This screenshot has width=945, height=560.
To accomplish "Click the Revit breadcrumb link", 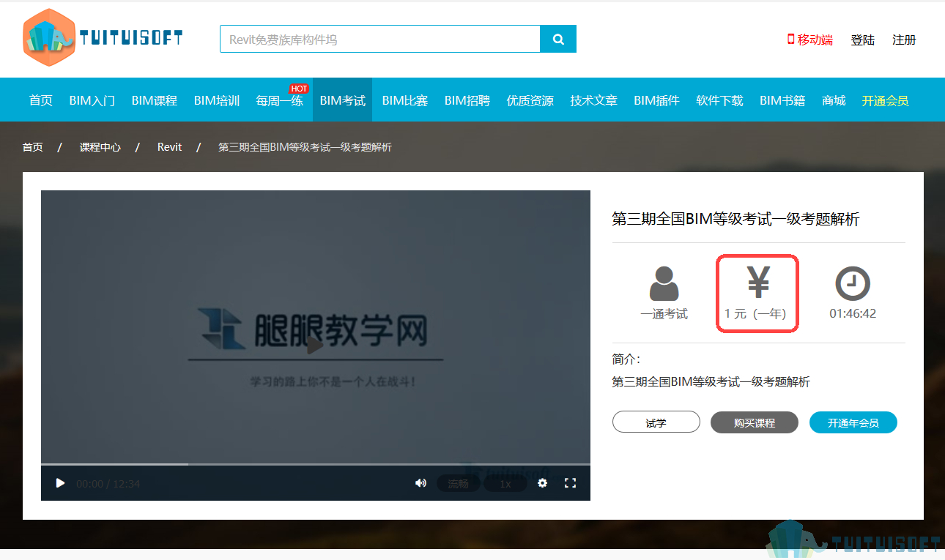I will click(169, 147).
